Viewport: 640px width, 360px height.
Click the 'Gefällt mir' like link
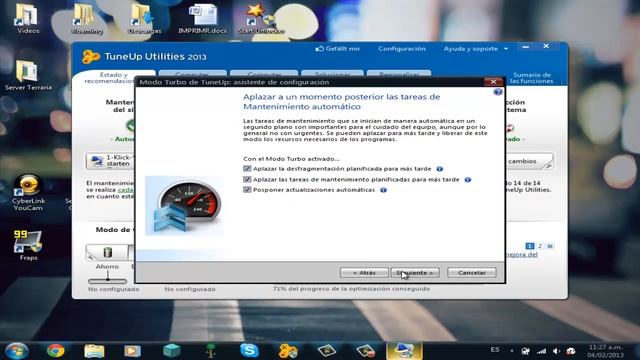[338, 49]
